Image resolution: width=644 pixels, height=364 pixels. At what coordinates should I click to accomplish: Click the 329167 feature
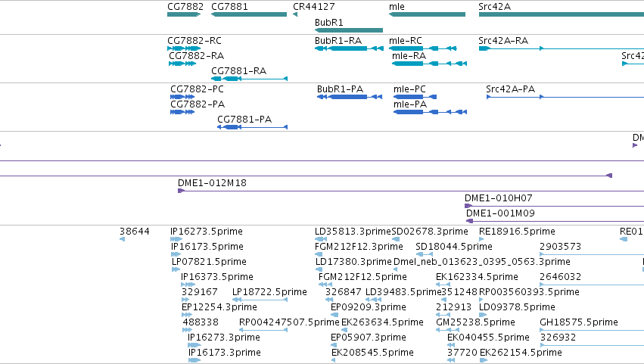point(185,300)
